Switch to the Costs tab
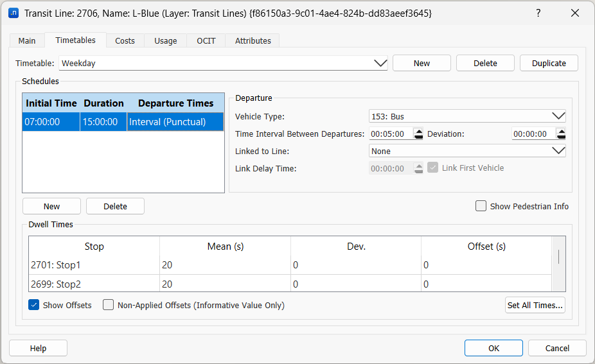 click(125, 40)
